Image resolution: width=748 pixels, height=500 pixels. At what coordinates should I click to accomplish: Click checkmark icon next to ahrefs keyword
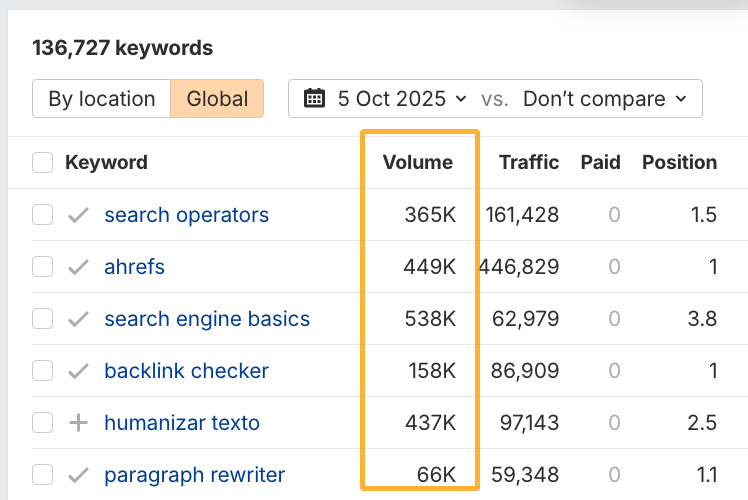(78, 267)
